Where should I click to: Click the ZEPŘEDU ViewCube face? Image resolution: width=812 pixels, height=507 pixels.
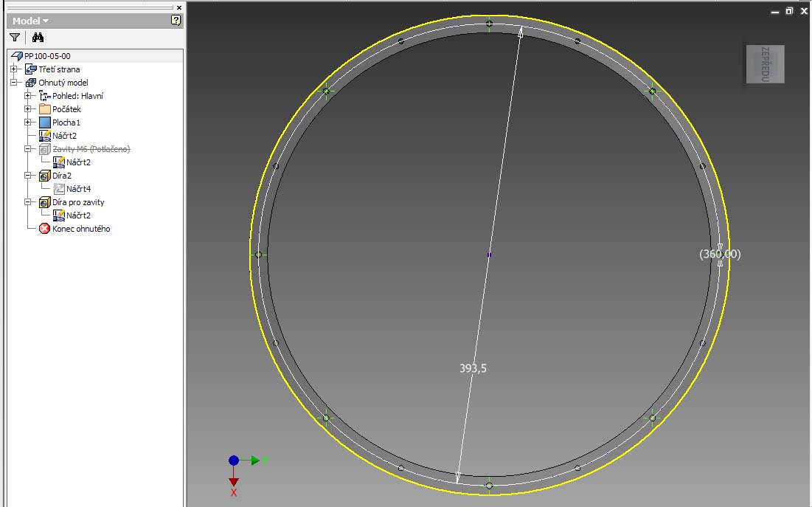pyautogui.click(x=765, y=64)
